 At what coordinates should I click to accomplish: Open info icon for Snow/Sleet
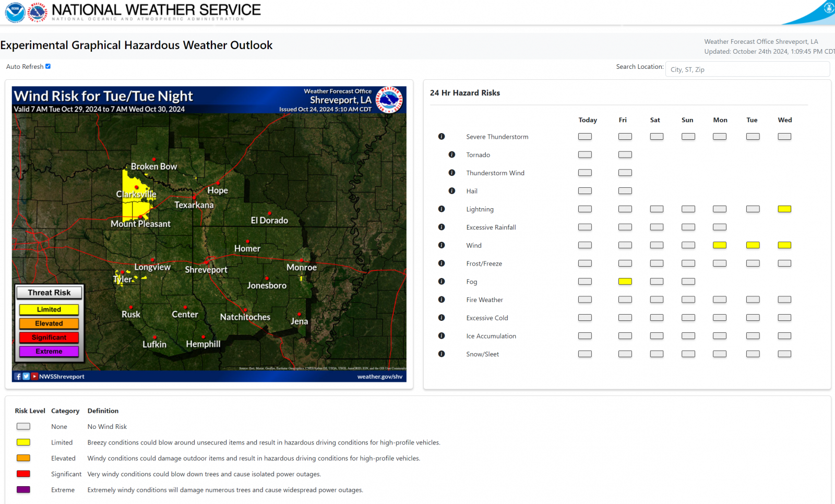(x=442, y=354)
